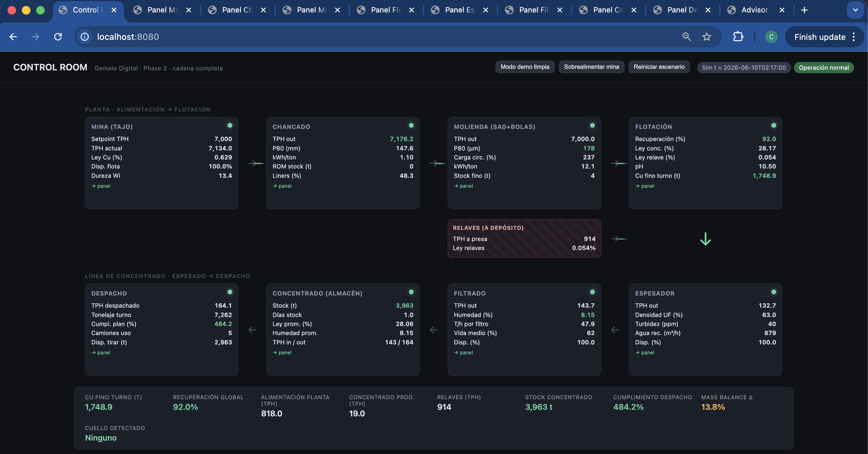Click the green status dot on Concentrado card
The height and width of the screenshot is (454, 868).
[411, 292]
